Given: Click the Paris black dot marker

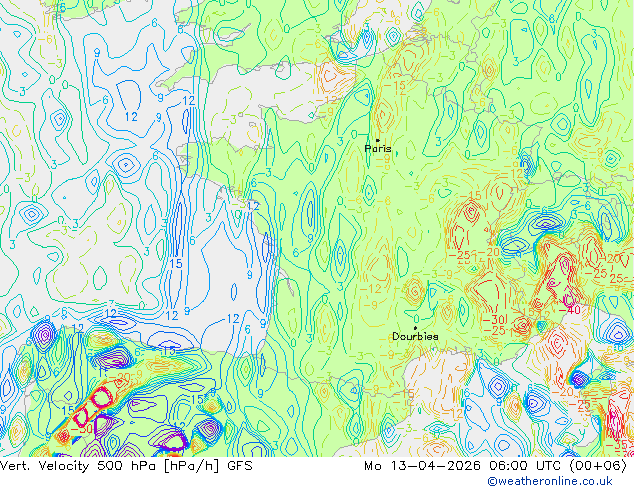Looking at the screenshot, I should (378, 140).
